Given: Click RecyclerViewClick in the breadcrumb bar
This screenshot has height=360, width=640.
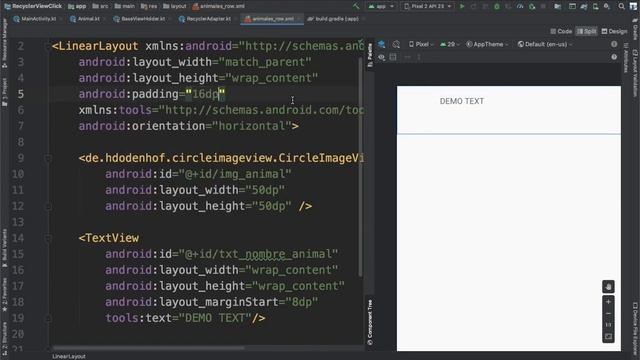Looking at the screenshot, I should click(x=33, y=6).
